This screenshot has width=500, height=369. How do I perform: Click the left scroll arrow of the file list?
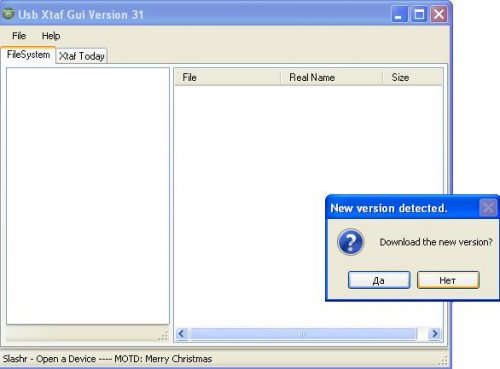[182, 333]
